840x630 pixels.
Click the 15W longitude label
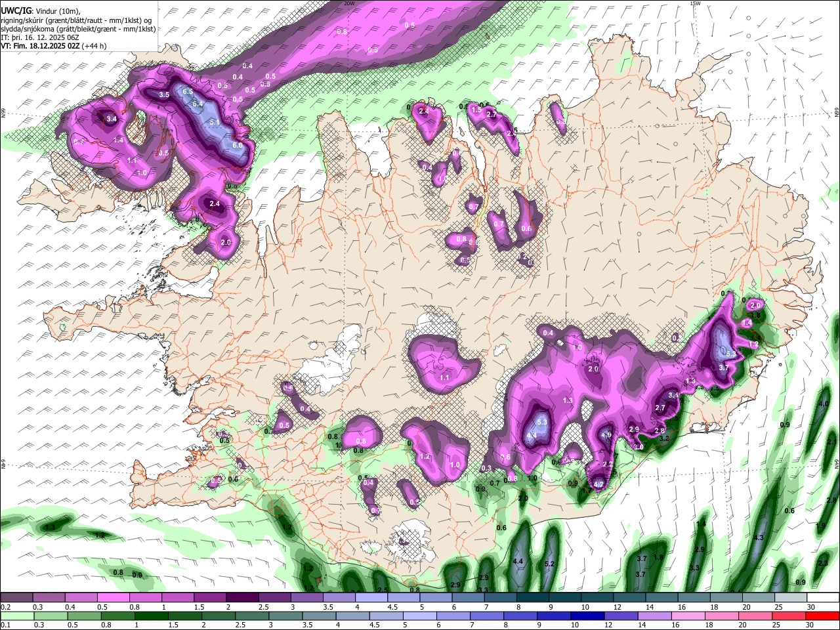point(695,3)
